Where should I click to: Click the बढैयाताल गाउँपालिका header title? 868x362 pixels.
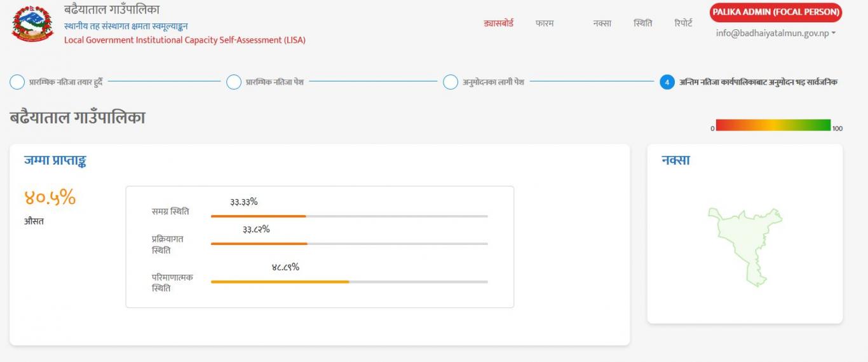tap(112, 10)
